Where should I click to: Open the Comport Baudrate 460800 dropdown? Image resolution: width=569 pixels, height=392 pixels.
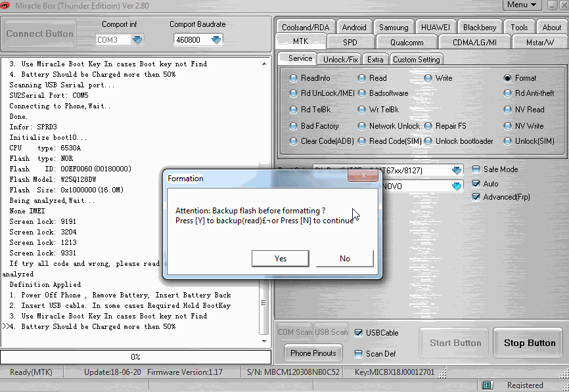pyautogui.click(x=216, y=39)
